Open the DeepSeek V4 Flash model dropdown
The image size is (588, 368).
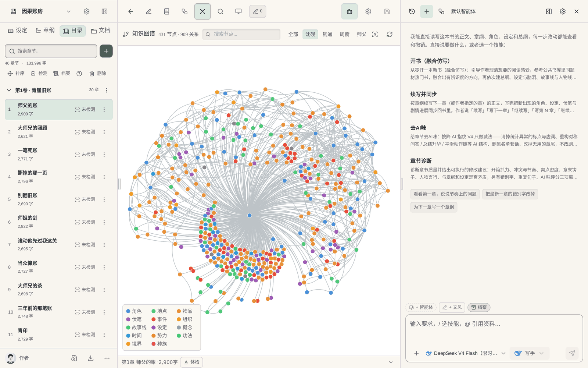coord(466,353)
